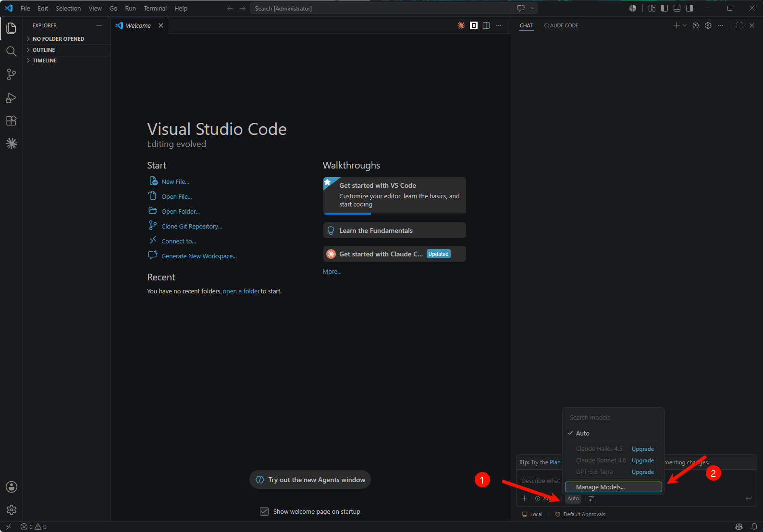Expand the Timeline section
The height and width of the screenshot is (532, 763).
pyautogui.click(x=67, y=60)
